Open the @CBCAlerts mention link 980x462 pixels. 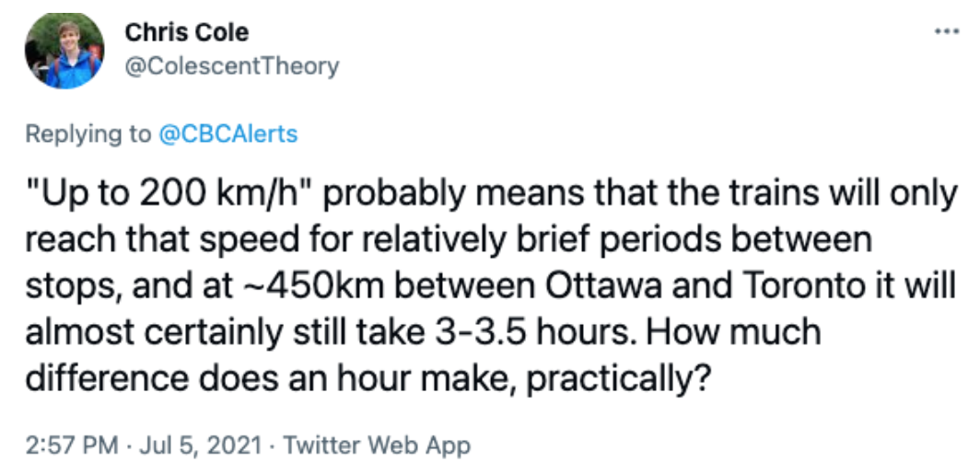(228, 133)
